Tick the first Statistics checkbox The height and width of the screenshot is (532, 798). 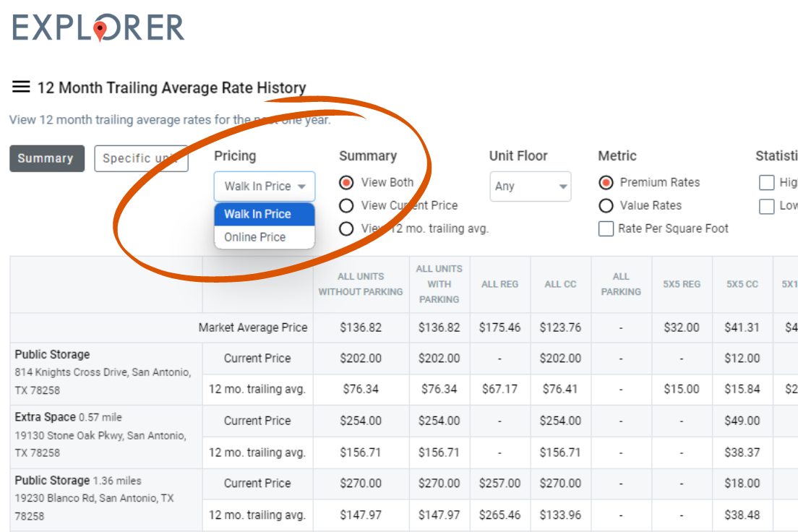click(767, 182)
